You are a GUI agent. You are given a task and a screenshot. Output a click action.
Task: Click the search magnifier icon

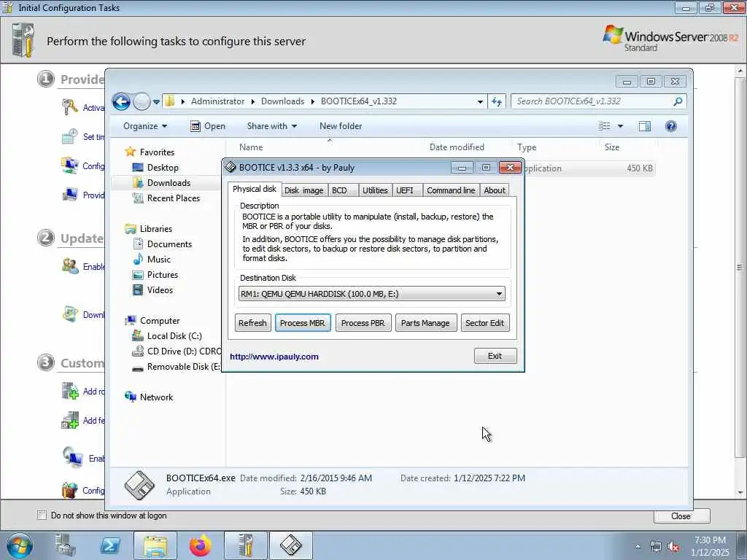678,101
